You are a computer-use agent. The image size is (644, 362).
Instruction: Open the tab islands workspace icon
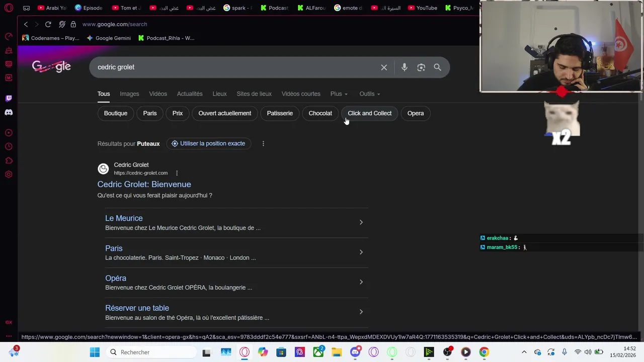point(26,8)
